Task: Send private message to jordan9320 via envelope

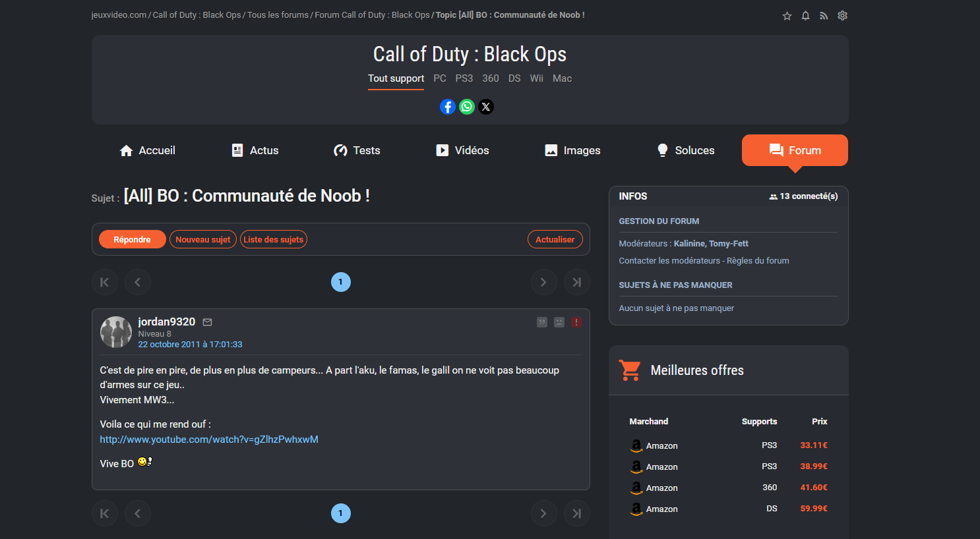Action: pyautogui.click(x=207, y=322)
